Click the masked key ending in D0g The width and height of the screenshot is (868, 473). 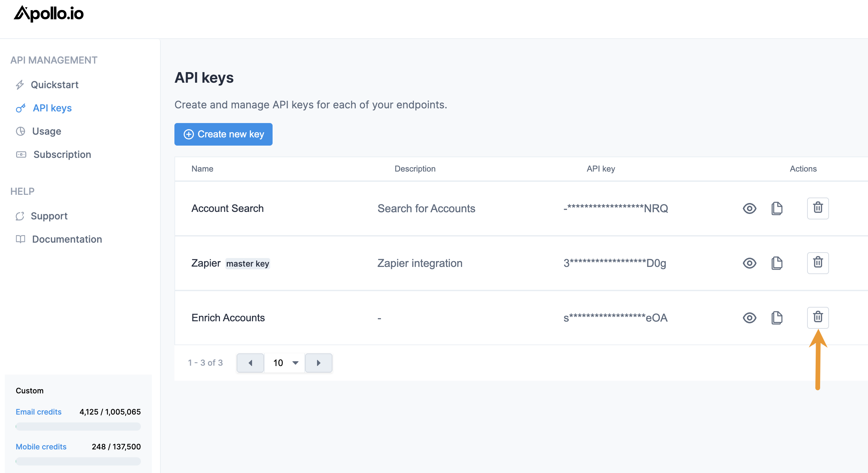pyautogui.click(x=615, y=263)
